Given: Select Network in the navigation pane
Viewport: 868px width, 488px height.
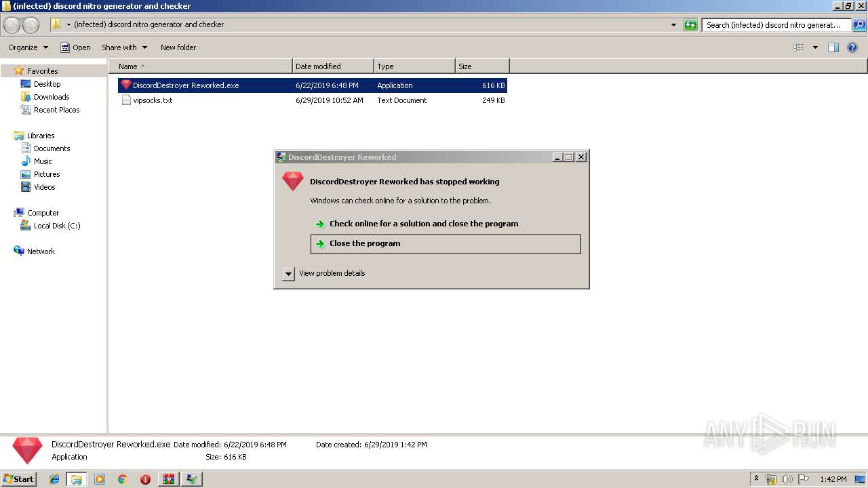Looking at the screenshot, I should click(41, 251).
